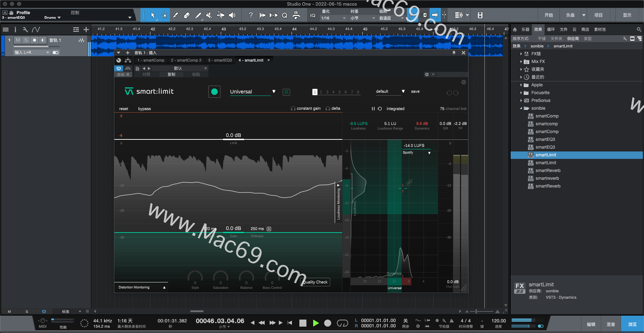644x333 pixels.
Task: Select the Arrow tool in the toolbar
Action: [x=153, y=15]
